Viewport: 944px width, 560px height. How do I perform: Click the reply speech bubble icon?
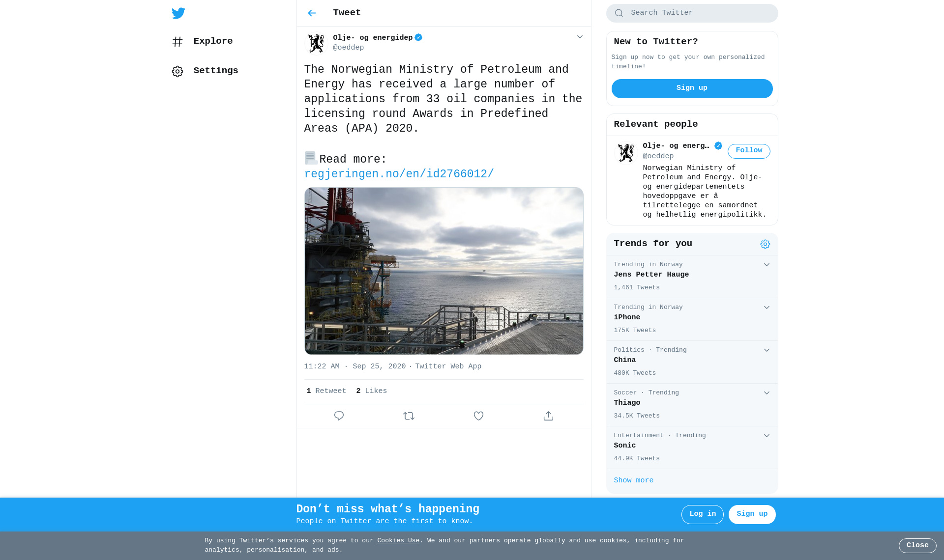pos(339,416)
